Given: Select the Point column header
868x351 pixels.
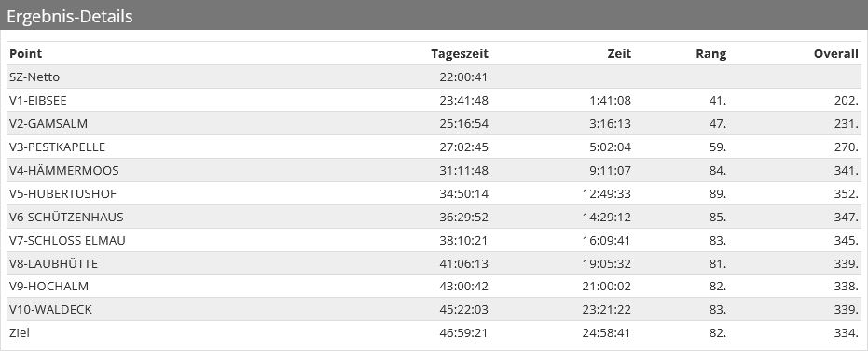Looking at the screenshot, I should [25, 54].
